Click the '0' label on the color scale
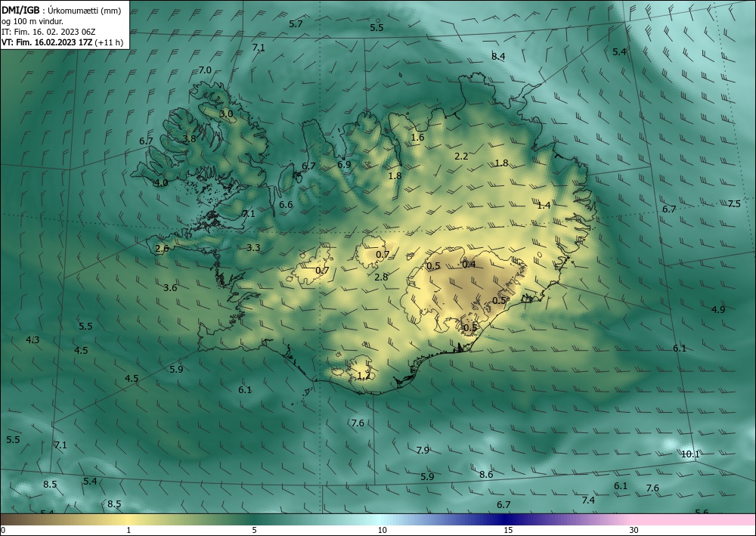The height and width of the screenshot is (536, 756). pos(3,531)
